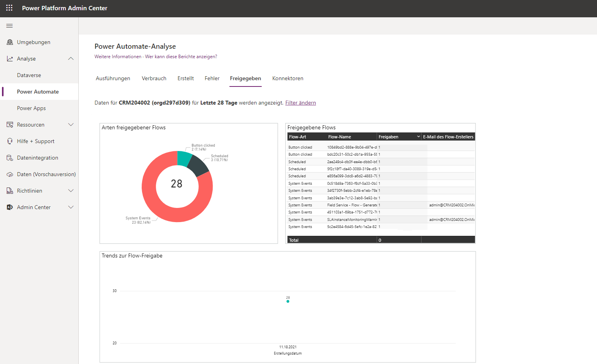Click flow name 2ae249c4-db3f-ee4e-dbb0-b6
597x364 pixels.
[352, 162]
